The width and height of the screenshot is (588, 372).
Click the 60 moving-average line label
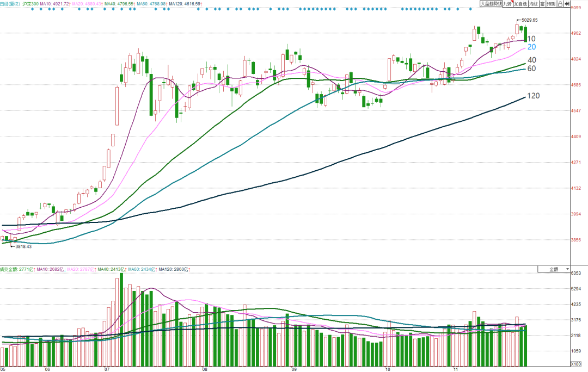point(531,69)
